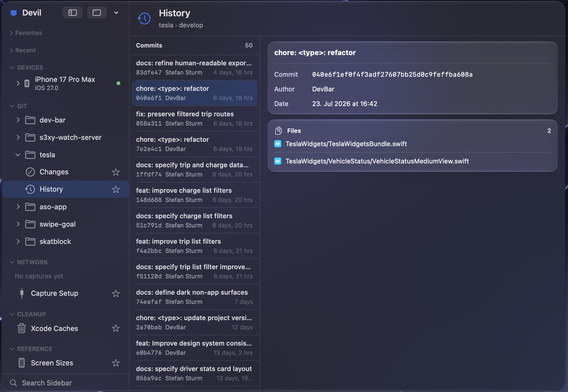This screenshot has height=392, width=568.
Task: Expand the skatblock repository
Action: pos(18,241)
